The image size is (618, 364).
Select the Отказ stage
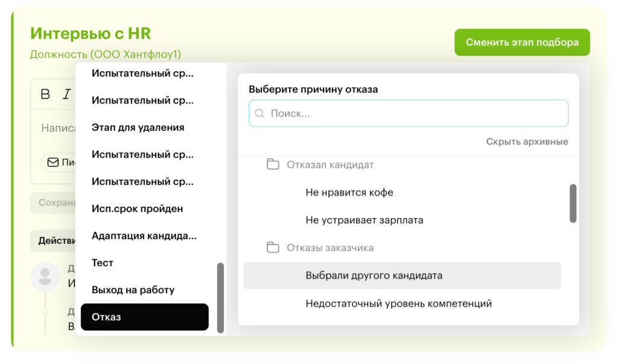(144, 317)
